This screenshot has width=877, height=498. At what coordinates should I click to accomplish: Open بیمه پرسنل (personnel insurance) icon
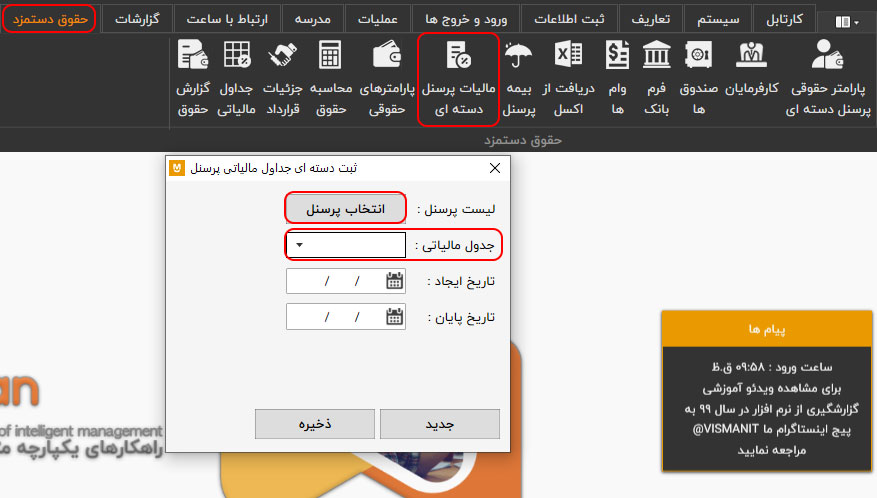pos(518,77)
